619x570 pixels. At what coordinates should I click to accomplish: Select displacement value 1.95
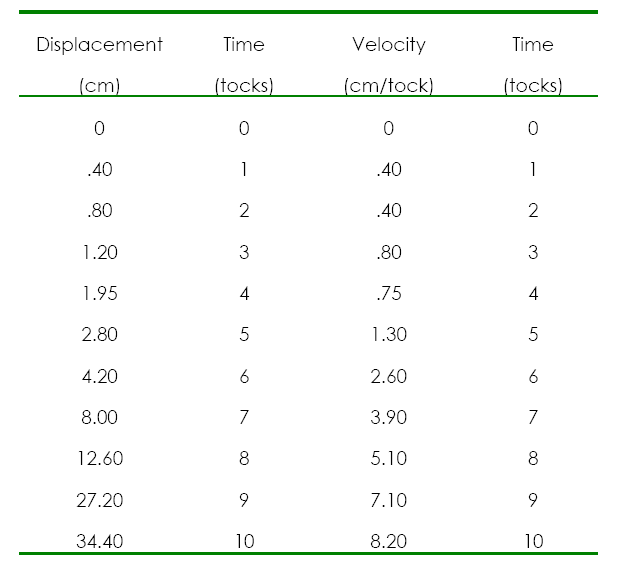[x=100, y=293]
